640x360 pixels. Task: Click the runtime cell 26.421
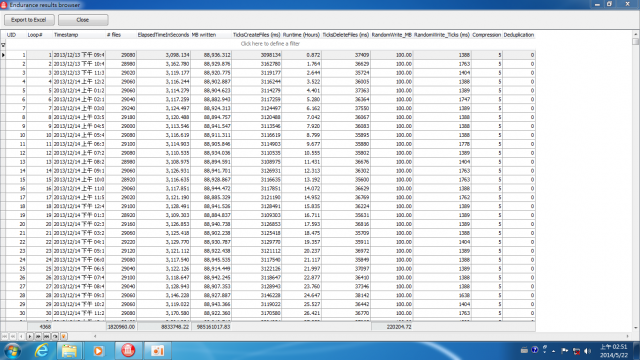coord(301,313)
